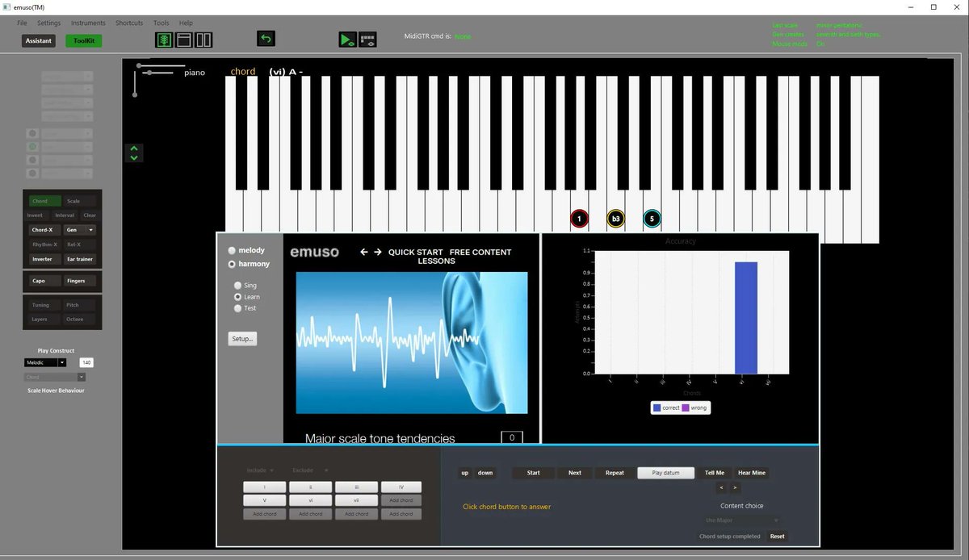The height and width of the screenshot is (560, 969).
Task: Click the Repeat button
Action: (x=615, y=473)
